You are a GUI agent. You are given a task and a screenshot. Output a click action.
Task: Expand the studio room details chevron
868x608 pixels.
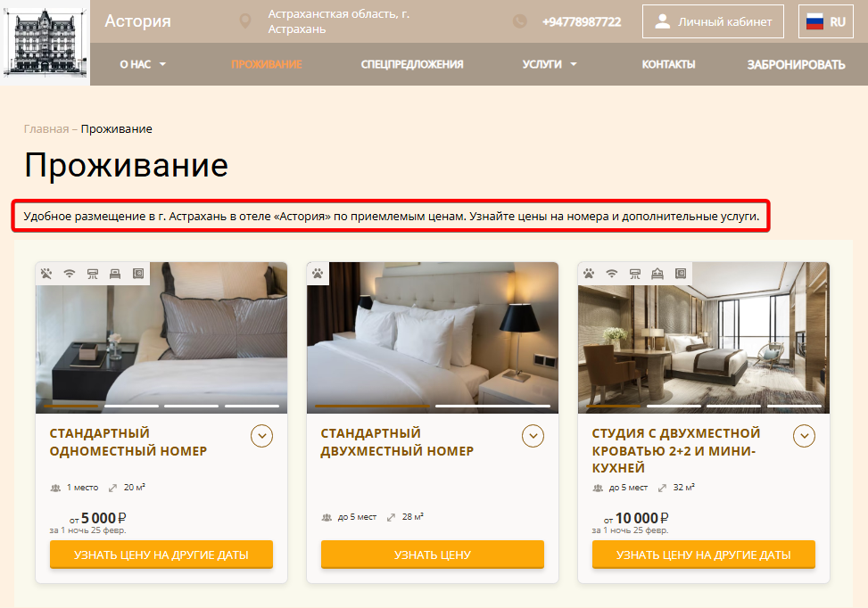click(x=805, y=436)
